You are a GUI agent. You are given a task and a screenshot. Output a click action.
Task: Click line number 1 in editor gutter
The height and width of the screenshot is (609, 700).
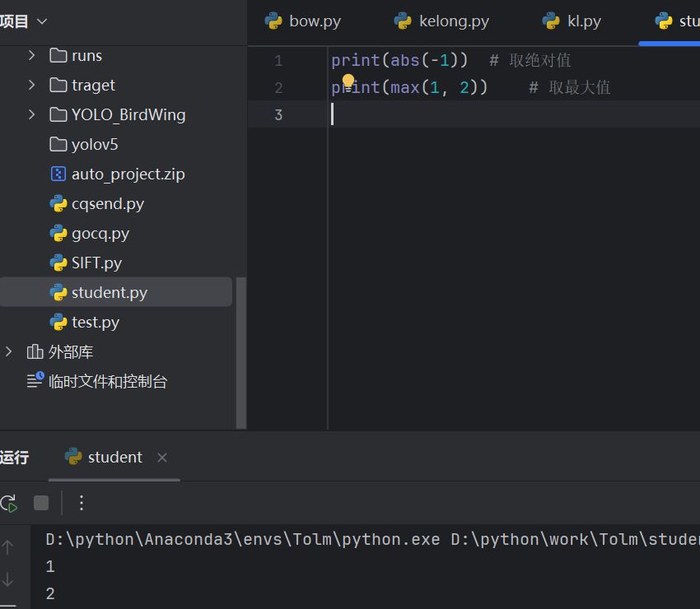coord(278,60)
